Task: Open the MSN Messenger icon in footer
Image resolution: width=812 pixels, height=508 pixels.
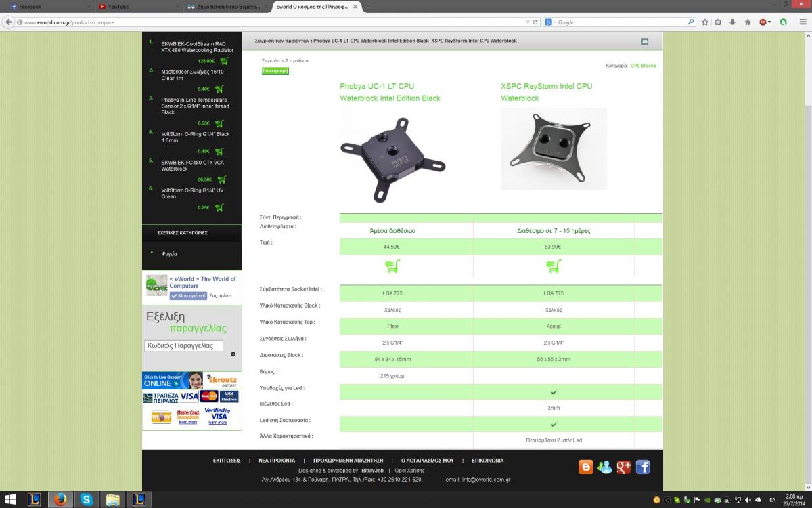Action: coord(605,467)
